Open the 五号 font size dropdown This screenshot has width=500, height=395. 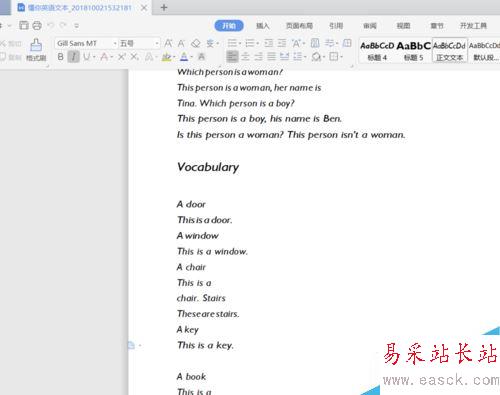[157, 44]
